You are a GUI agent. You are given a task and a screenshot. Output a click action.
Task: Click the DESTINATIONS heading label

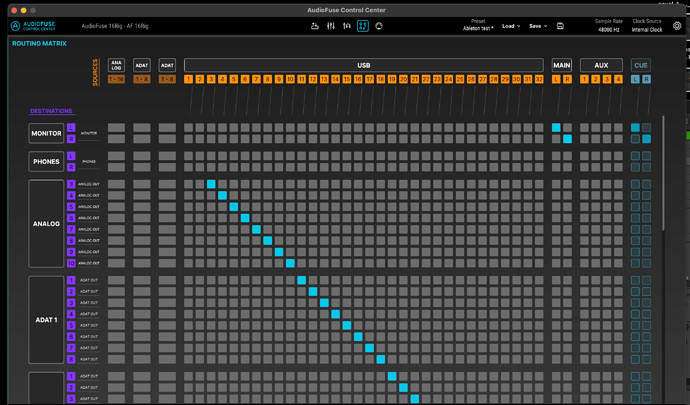[51, 111]
